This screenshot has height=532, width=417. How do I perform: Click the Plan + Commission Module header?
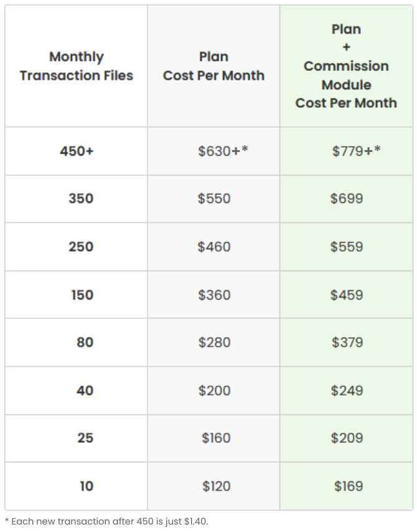(x=346, y=66)
